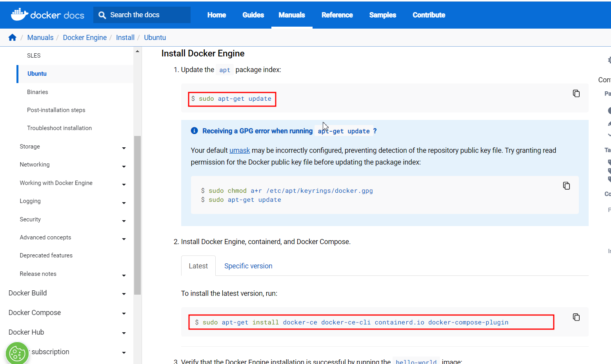Click the Ubuntu breadcrumb link
Screen dimensions: 611x364
(x=155, y=38)
